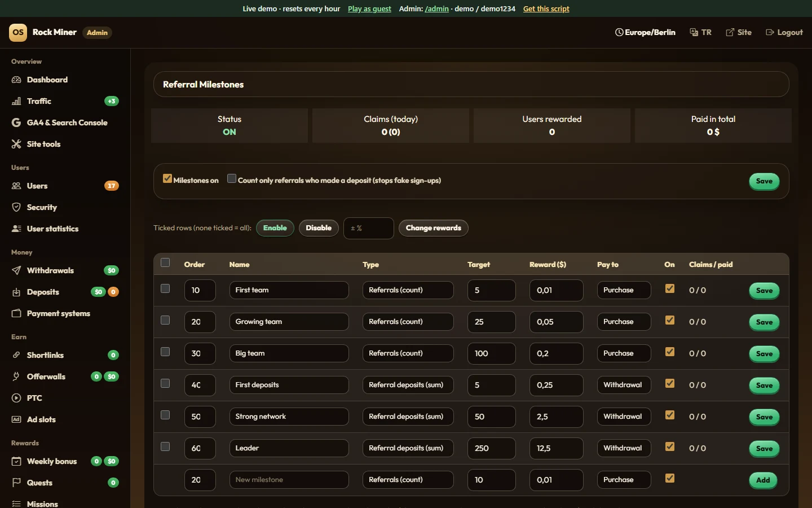Open Withdrawals paper plane icon
This screenshot has height=508, width=812.
point(16,270)
